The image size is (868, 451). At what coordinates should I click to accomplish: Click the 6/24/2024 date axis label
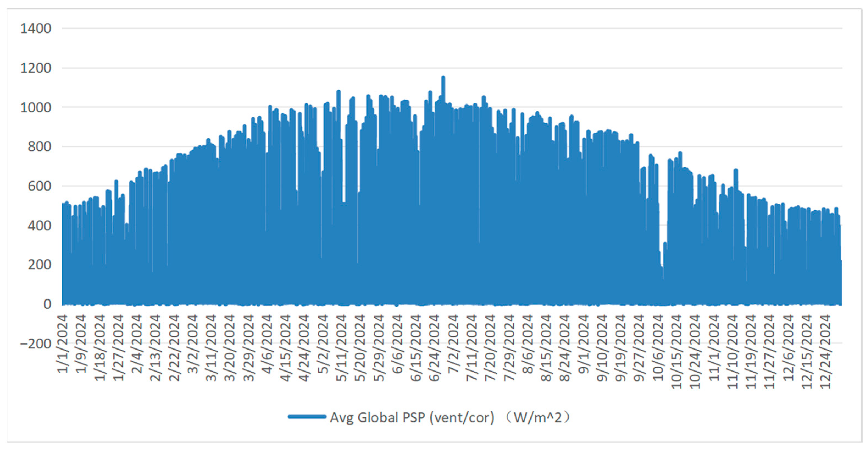(435, 348)
